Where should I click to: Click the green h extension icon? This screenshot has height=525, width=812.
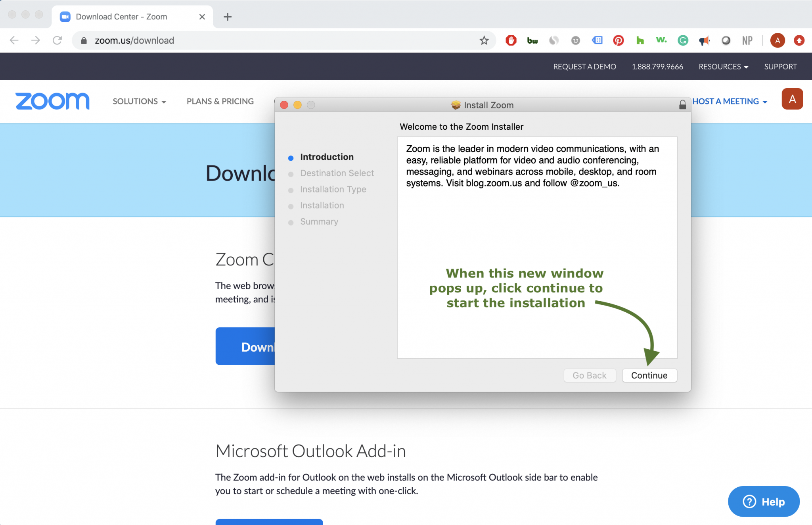tap(640, 40)
